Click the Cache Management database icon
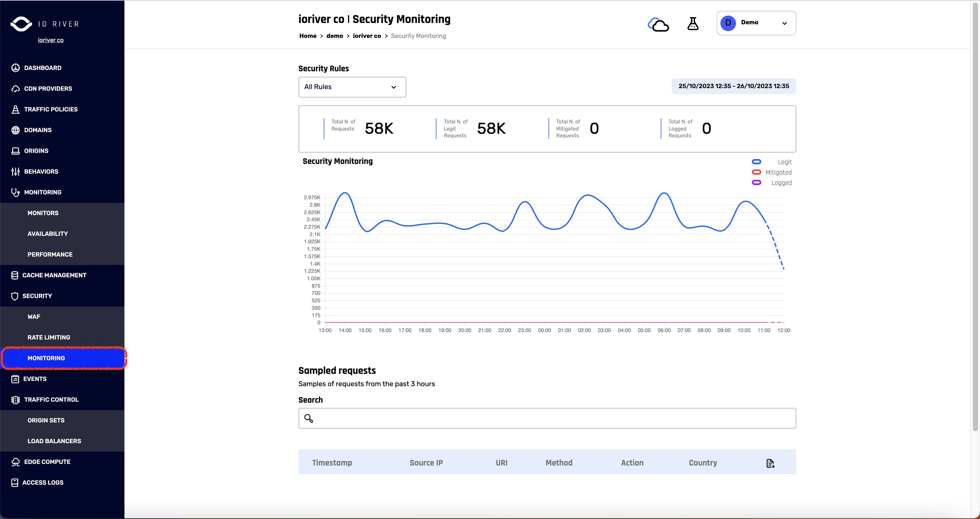Screen dimensions: 980x519 [15, 275]
